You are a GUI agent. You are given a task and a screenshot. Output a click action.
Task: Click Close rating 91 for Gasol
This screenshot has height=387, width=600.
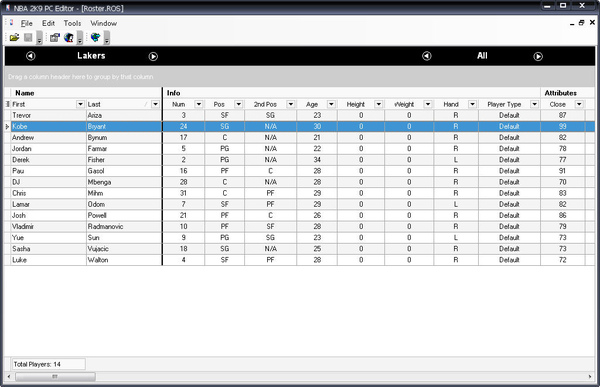562,171
